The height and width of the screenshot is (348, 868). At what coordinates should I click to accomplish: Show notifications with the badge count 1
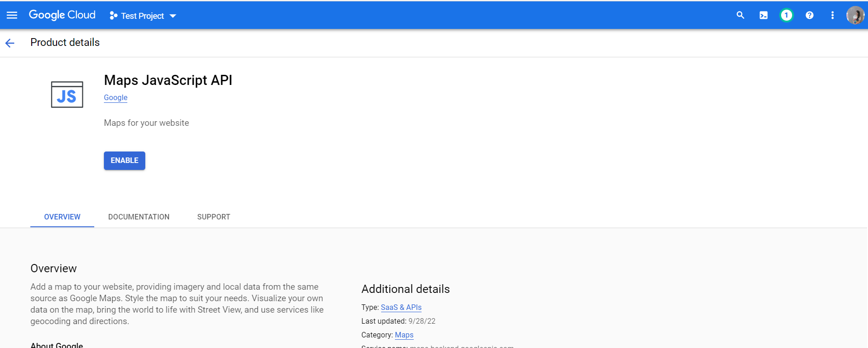786,15
